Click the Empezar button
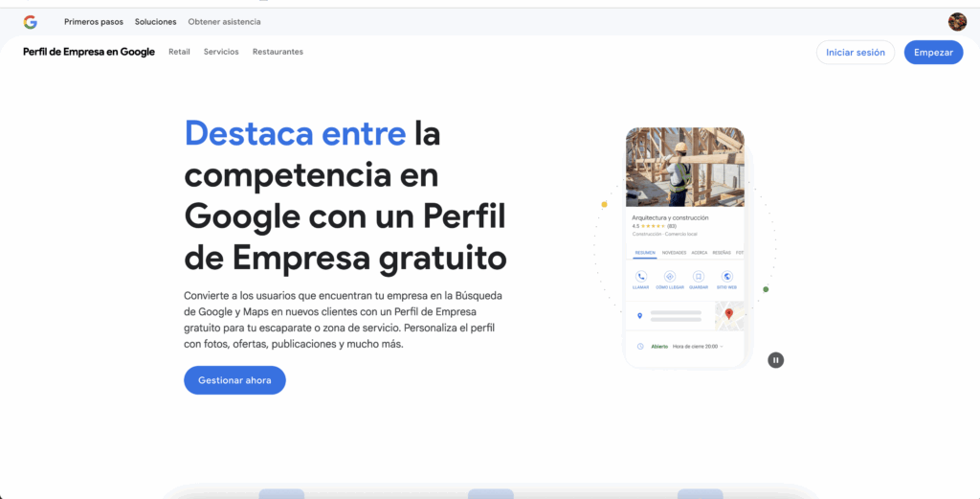Screen dimensions: 980x499 tap(933, 53)
